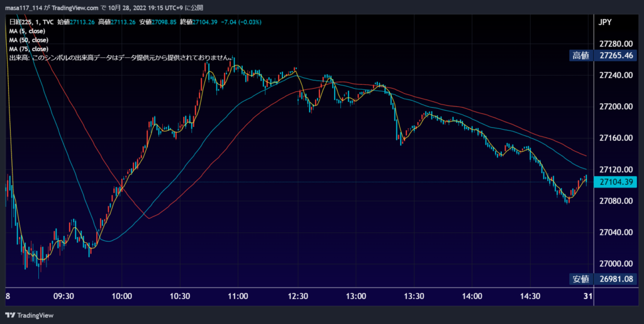The image size is (644, 324).
Task: Click the 高値 27265.46 price label
Action: [x=603, y=56]
